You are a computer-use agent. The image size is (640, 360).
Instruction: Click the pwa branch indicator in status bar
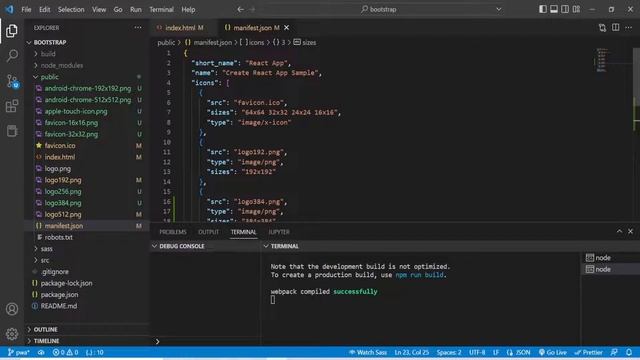[19, 352]
